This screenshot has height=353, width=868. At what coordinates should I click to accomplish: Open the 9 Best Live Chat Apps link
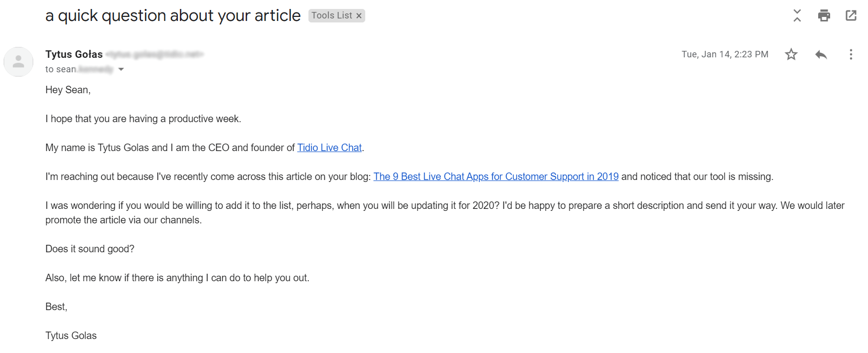[x=496, y=176]
